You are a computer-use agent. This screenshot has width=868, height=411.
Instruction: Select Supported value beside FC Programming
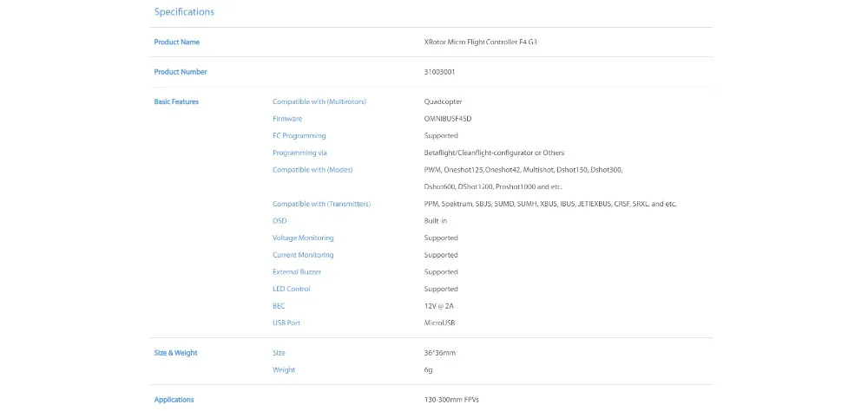pos(441,135)
